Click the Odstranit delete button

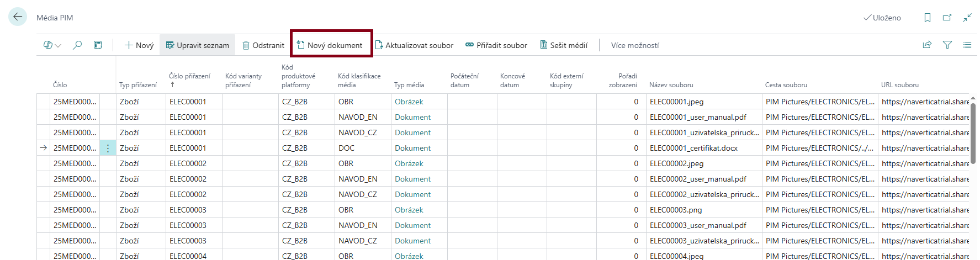[263, 45]
